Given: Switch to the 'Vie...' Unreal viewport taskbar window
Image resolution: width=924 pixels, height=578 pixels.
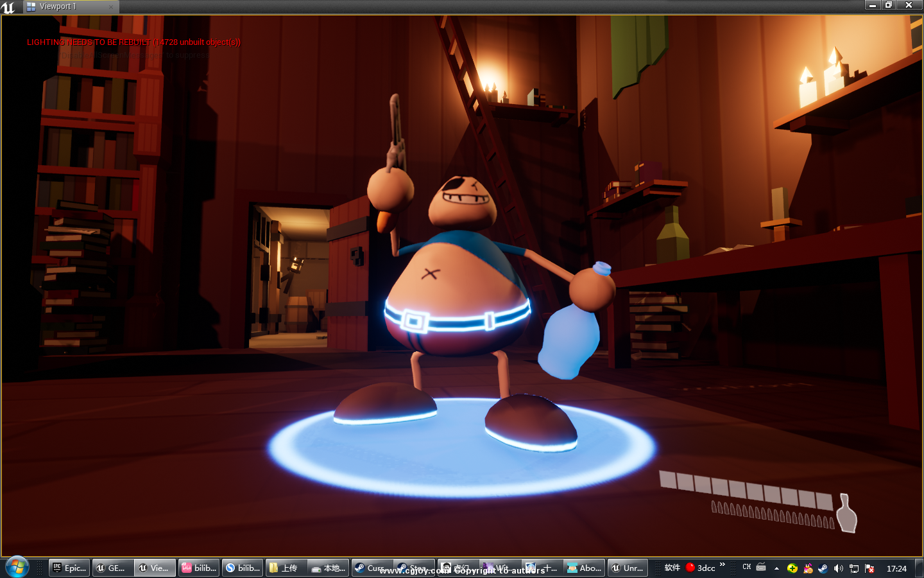Looking at the screenshot, I should [x=155, y=568].
